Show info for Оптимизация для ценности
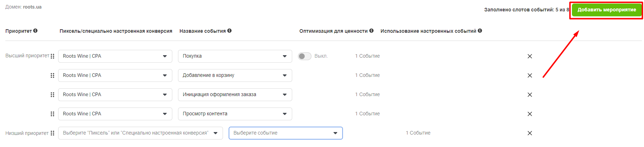 pos(371,31)
